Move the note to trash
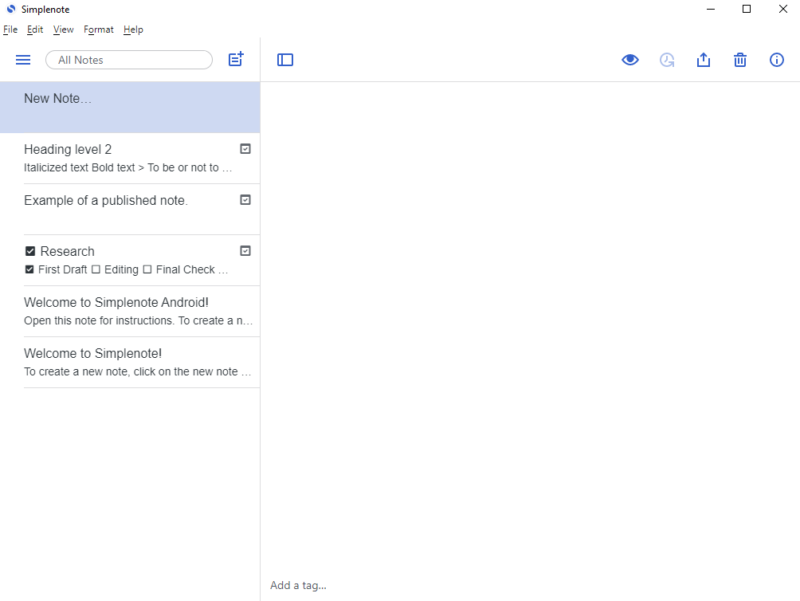800x601 pixels. [740, 60]
